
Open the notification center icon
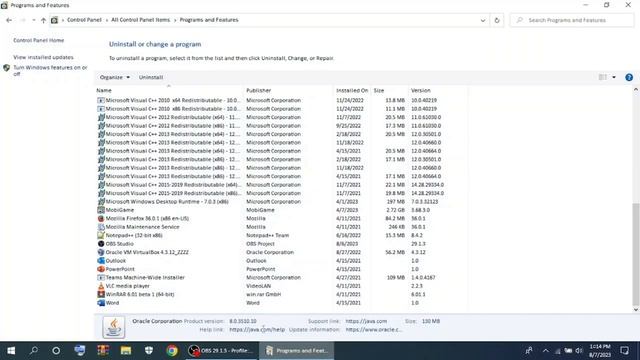tap(624, 350)
